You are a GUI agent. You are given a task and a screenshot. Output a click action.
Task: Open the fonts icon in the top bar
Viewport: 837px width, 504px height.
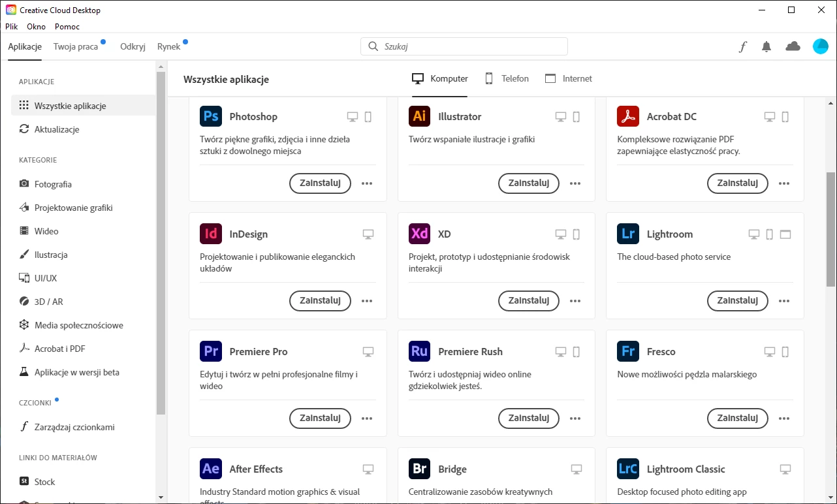(x=742, y=46)
